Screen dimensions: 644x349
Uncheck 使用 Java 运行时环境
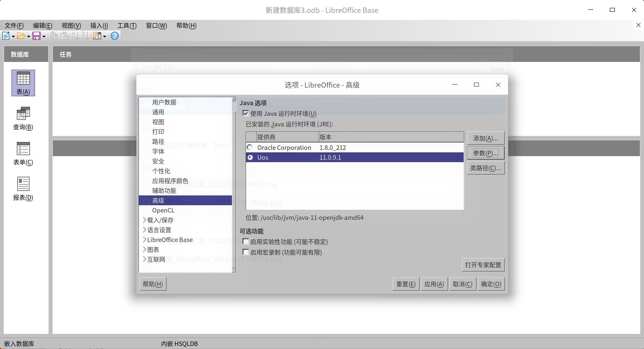coord(246,113)
